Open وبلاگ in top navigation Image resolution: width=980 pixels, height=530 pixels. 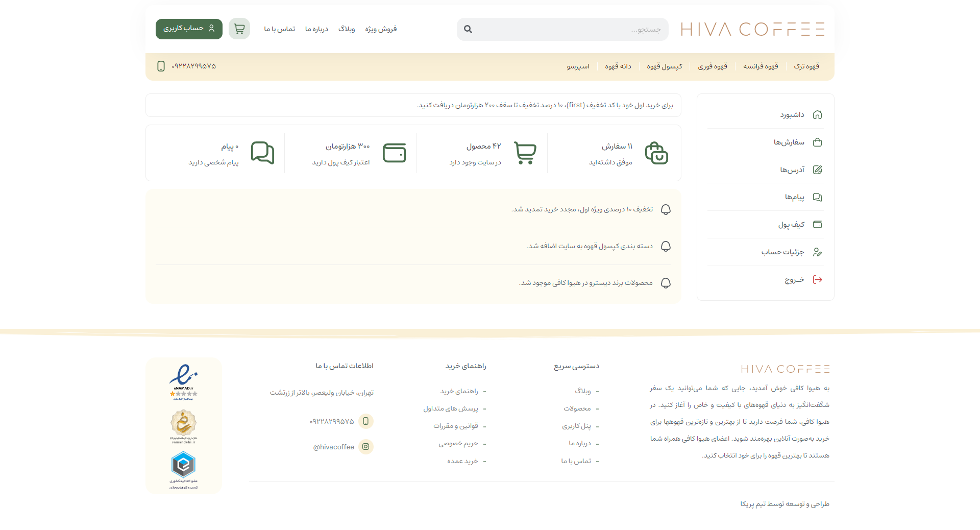[347, 29]
